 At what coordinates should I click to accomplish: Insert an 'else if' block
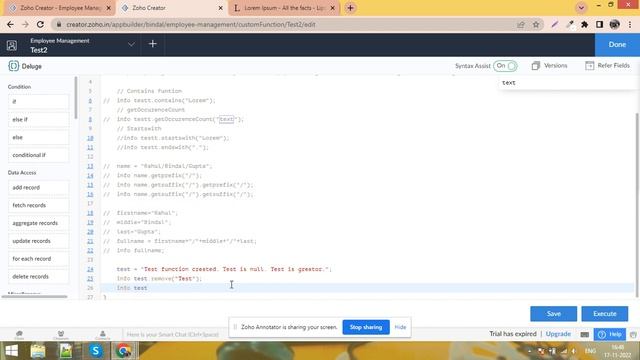38,119
